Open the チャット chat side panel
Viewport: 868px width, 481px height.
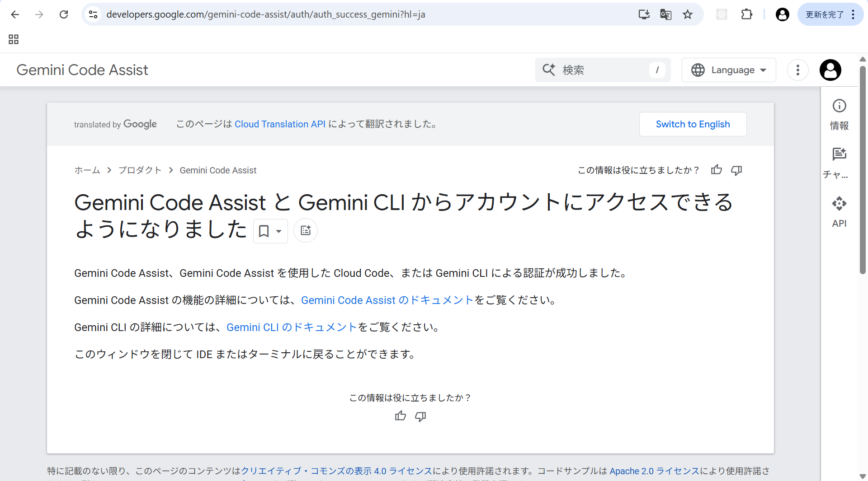point(839,163)
